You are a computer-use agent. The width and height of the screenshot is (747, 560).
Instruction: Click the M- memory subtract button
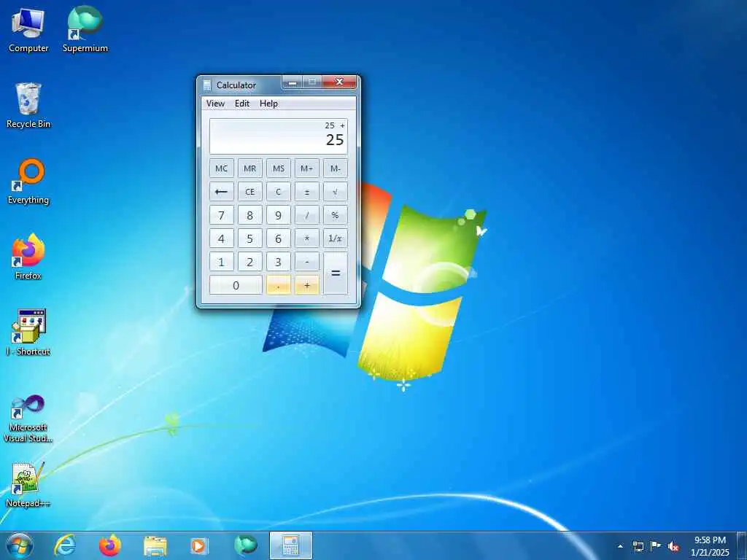point(336,168)
